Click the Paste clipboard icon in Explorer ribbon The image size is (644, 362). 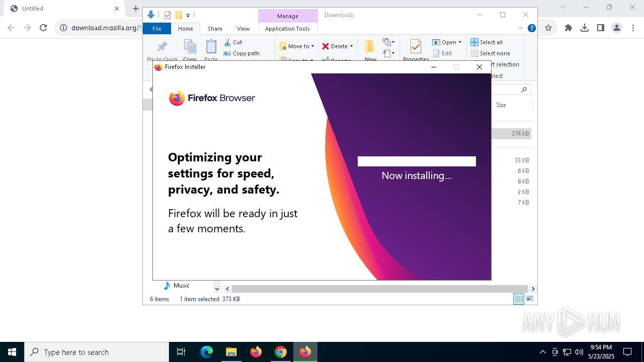(x=211, y=47)
